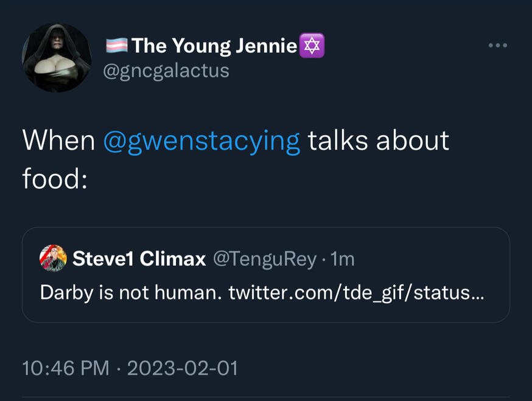Viewport: 532px width, 401px height.
Task: Click the separator dot before 1m
Action: click(x=324, y=260)
